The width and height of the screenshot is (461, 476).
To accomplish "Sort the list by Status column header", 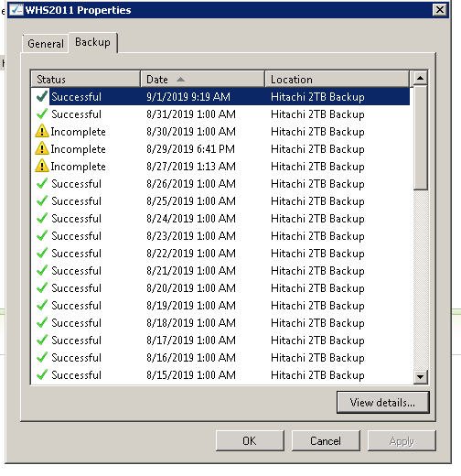I will 86,80.
